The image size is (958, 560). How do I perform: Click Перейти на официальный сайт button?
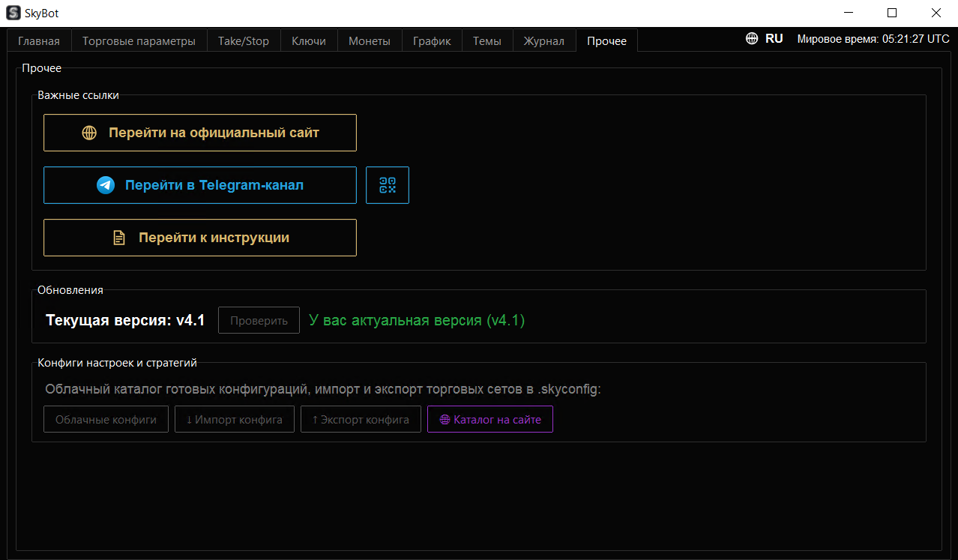(x=200, y=133)
